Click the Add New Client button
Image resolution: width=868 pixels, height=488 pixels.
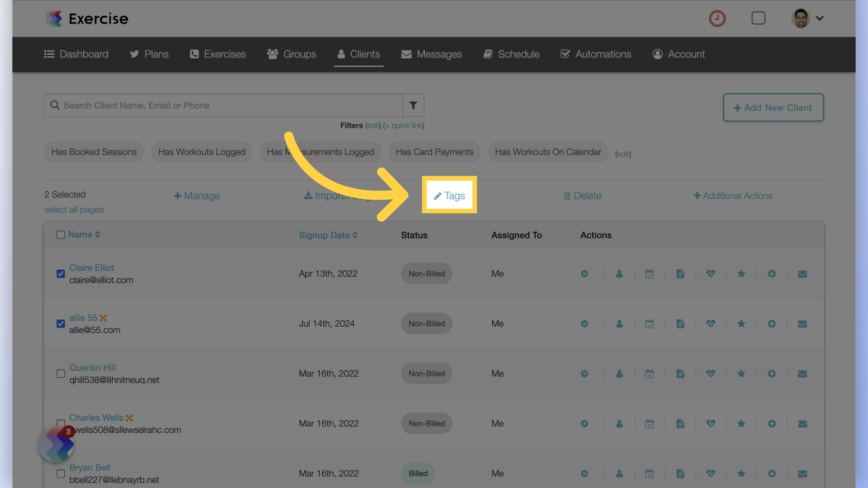[773, 108]
